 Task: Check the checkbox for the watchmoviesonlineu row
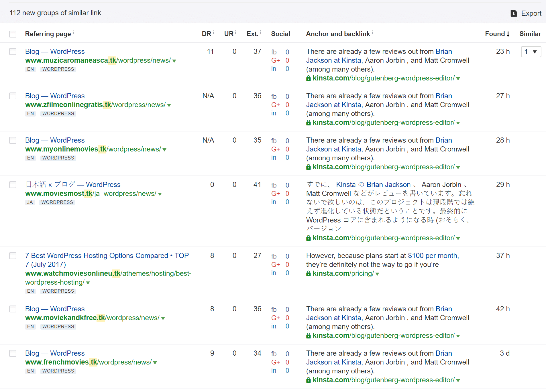click(x=13, y=256)
